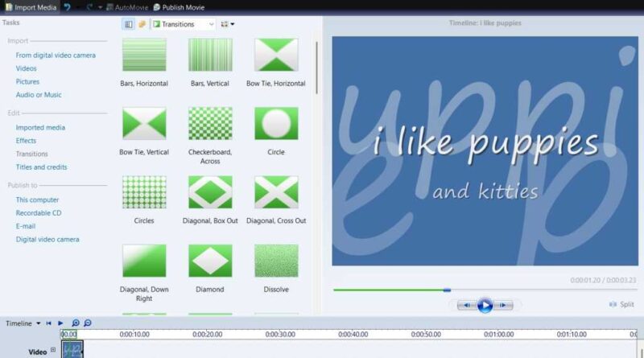Open the redo history dropdown arrow
Viewport: 644px width, 358px height.
[100, 7]
